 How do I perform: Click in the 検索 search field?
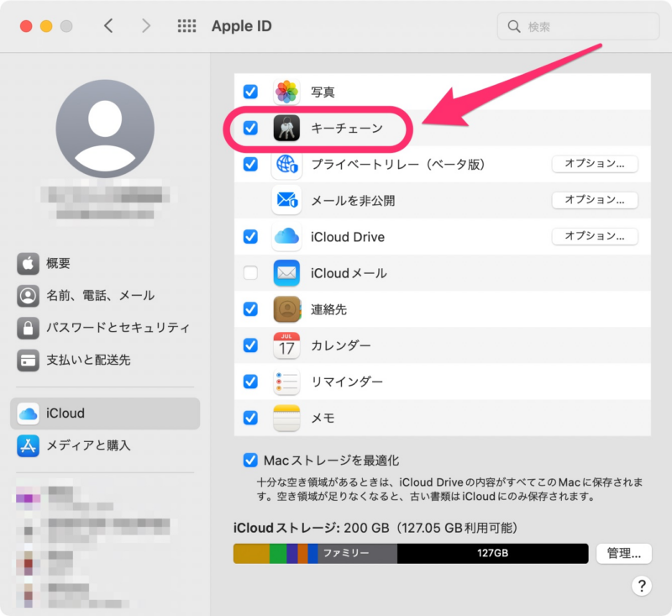(578, 27)
